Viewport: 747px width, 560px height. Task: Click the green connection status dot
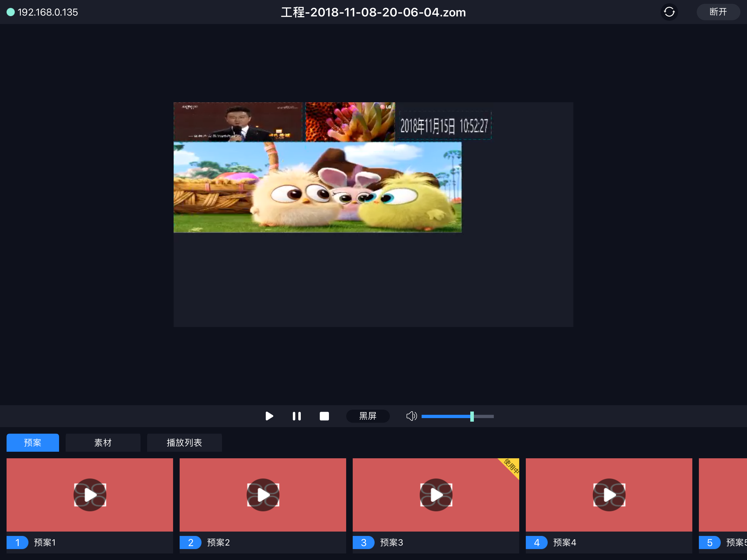click(11, 12)
